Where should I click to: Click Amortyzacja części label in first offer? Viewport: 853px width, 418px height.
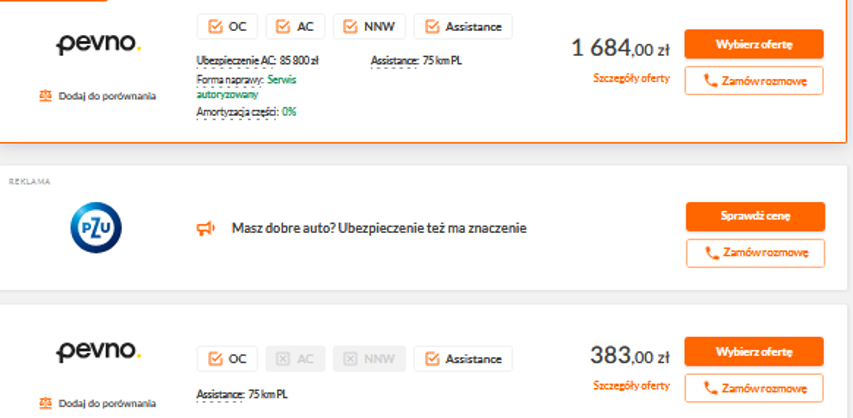238,112
